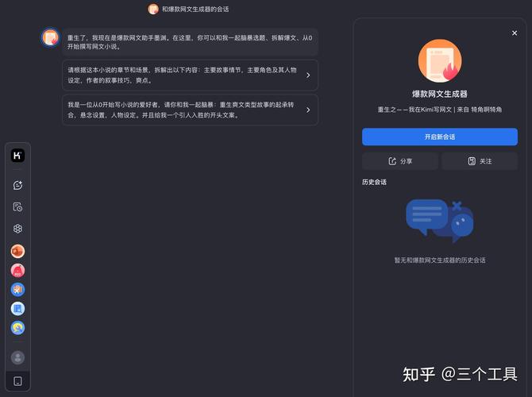Click the greeting message 重生了，我现在是爆款网文助手

190,42
